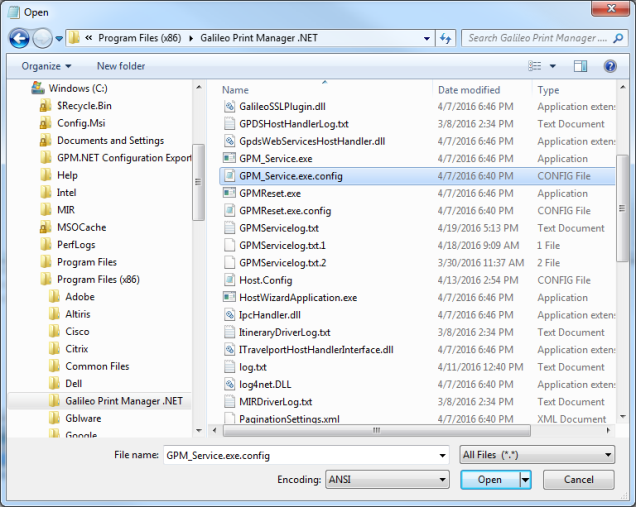This screenshot has height=507, width=636.
Task: Click the ItineraryDriverLog.txt file icon
Action: pyautogui.click(x=229, y=332)
